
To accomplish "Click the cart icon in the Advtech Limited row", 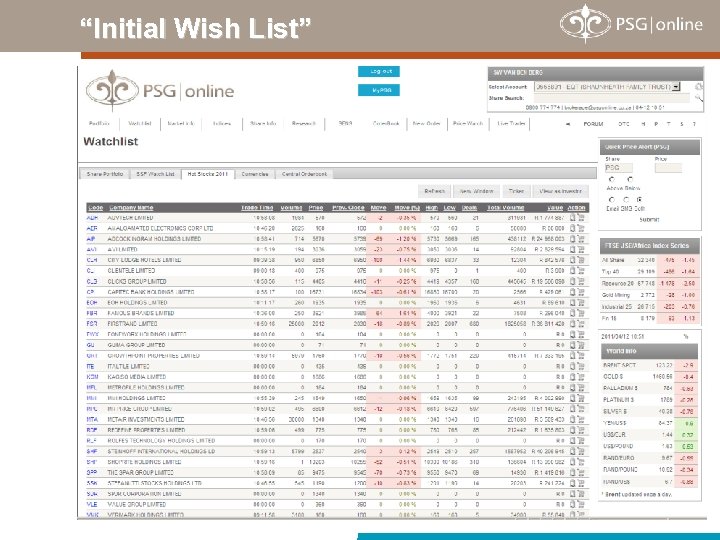I will click(x=581, y=218).
